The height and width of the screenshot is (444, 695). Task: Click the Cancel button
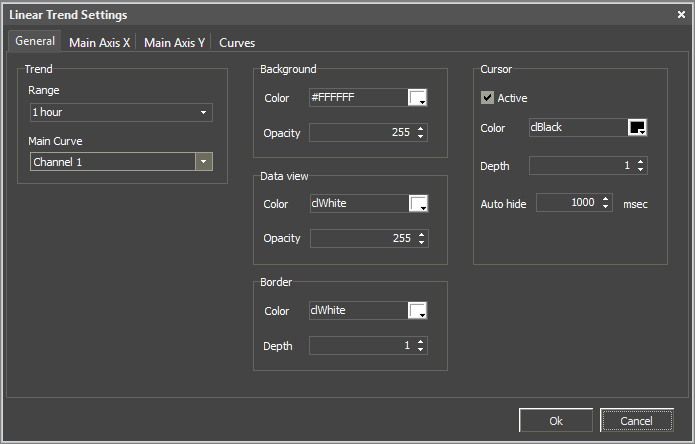[636, 420]
